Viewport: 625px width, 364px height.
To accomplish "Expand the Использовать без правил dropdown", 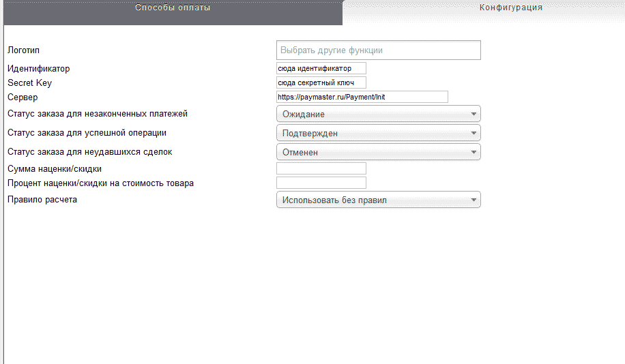I will point(378,200).
